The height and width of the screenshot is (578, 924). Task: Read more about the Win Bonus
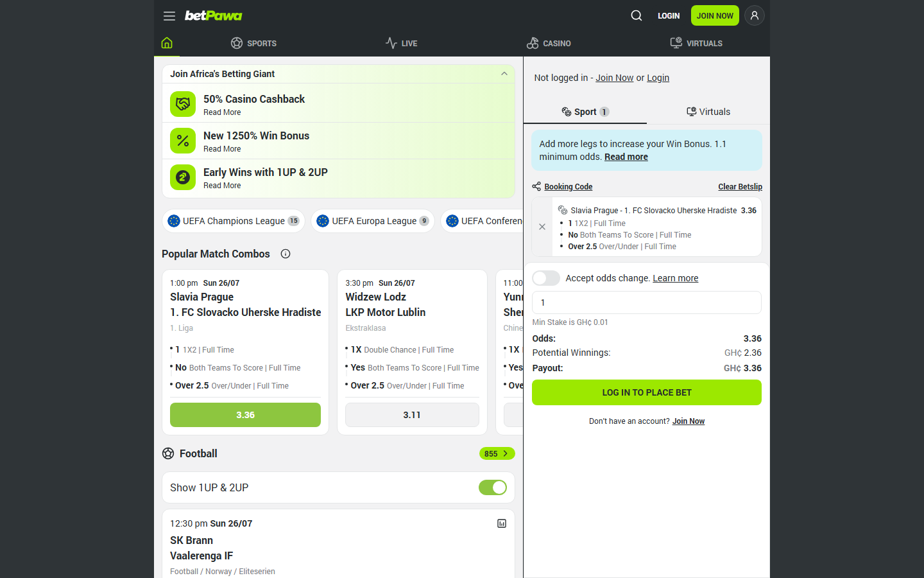tap(626, 157)
